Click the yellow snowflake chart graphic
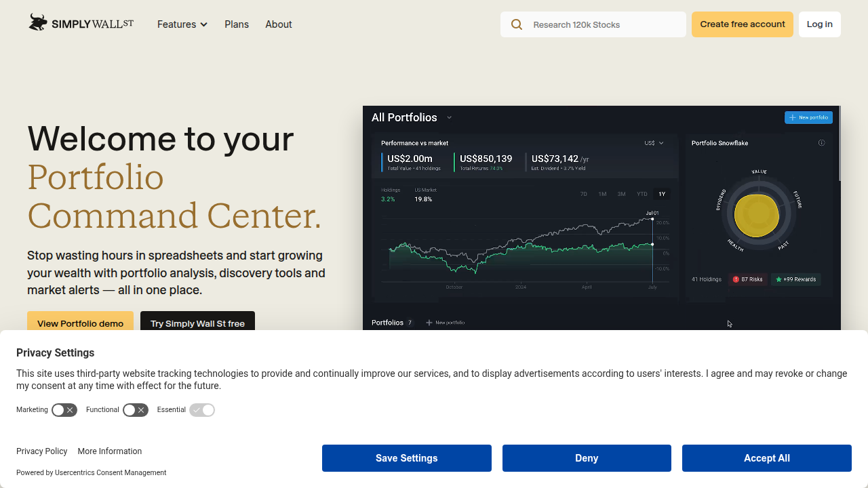 click(756, 215)
